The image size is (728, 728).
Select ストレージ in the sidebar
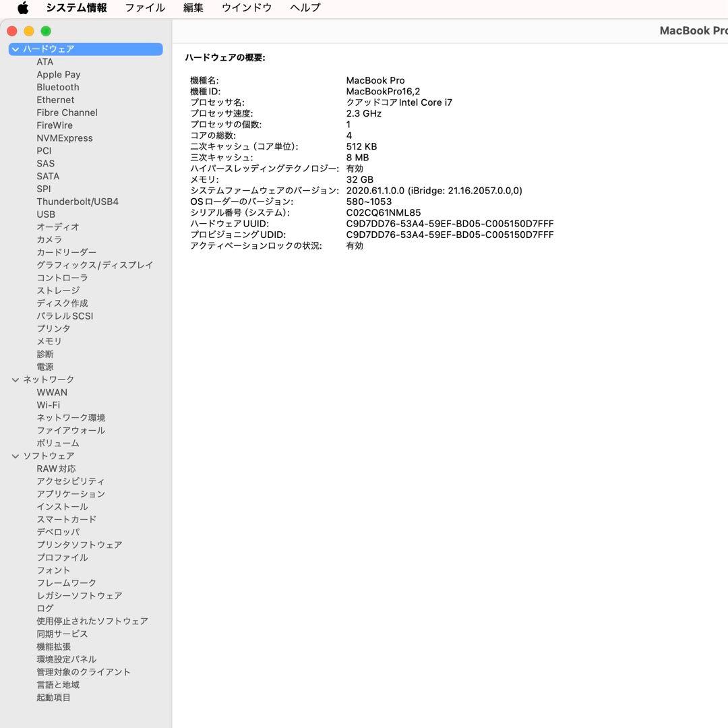(x=58, y=291)
